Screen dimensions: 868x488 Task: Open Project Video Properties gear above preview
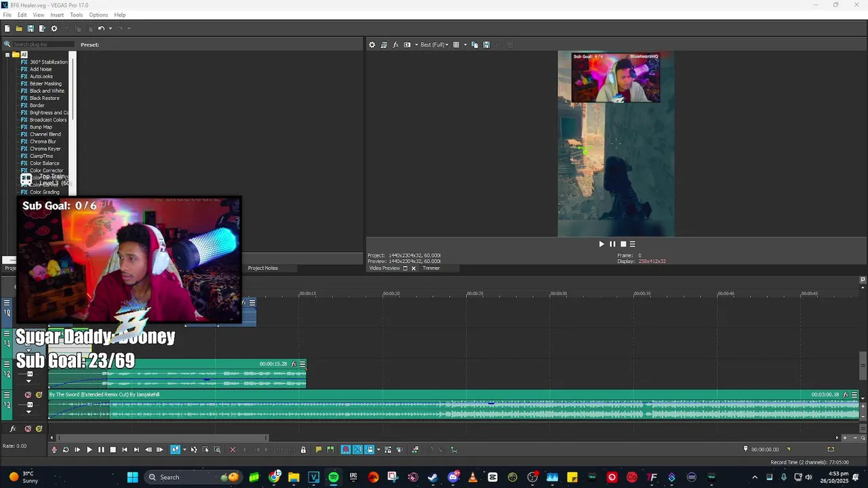point(372,45)
